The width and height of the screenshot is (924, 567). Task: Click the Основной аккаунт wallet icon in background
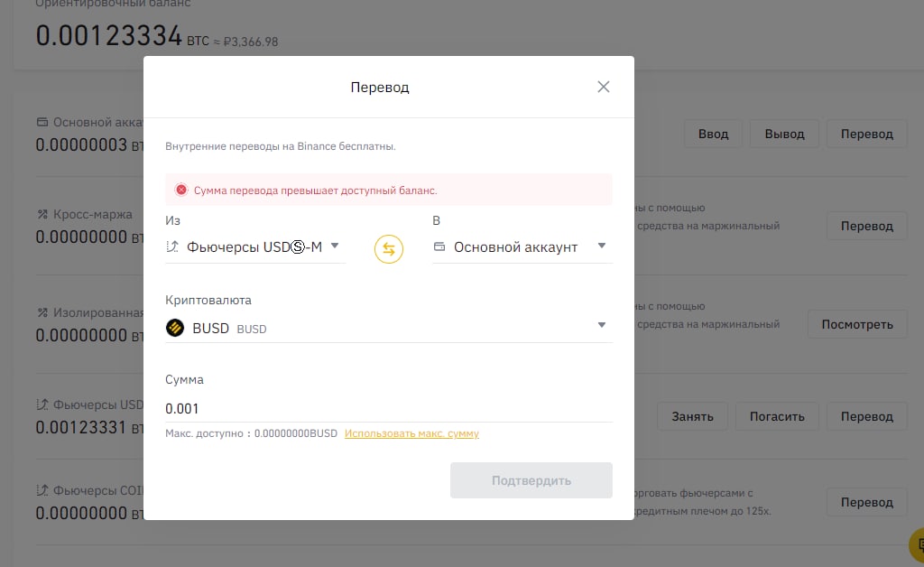coord(42,122)
